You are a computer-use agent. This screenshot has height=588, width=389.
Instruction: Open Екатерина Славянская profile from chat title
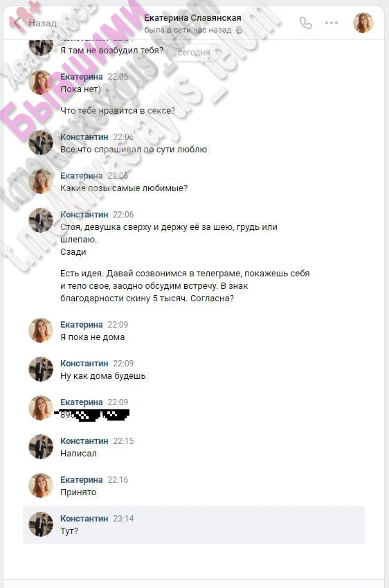point(192,18)
